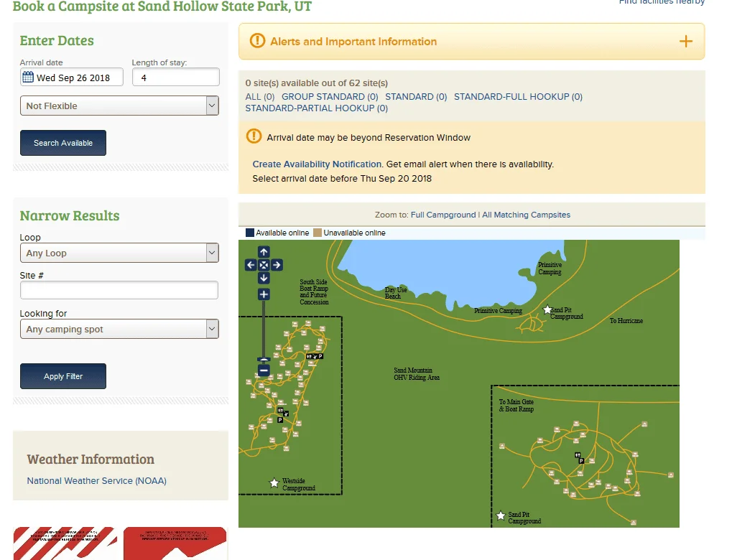This screenshot has width=732, height=560.
Task: Click the warning icon beside Arrival date notice
Action: pyautogui.click(x=254, y=136)
